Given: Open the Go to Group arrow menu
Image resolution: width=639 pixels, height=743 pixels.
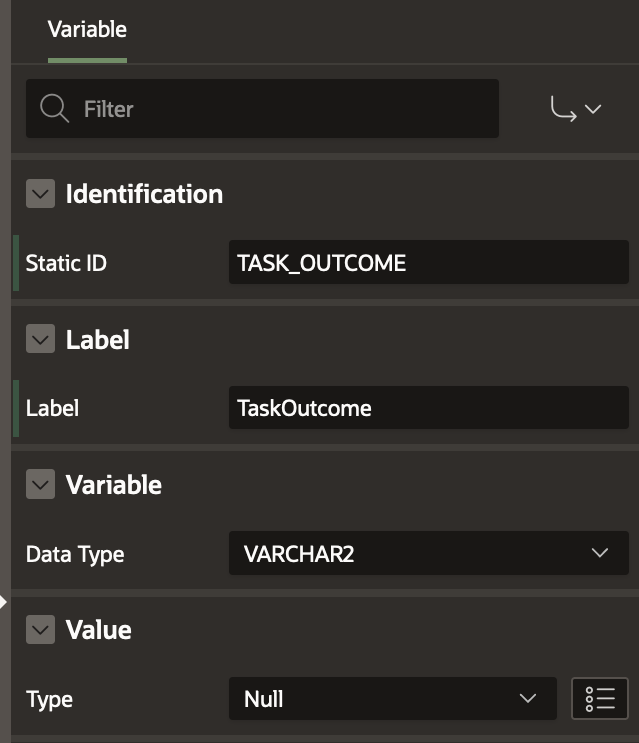Looking at the screenshot, I should (576, 109).
